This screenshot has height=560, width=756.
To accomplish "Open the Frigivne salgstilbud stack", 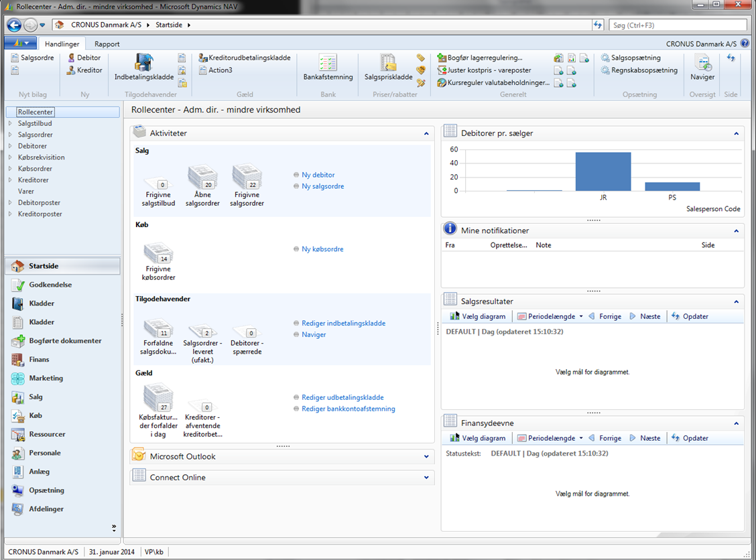I will tap(158, 192).
